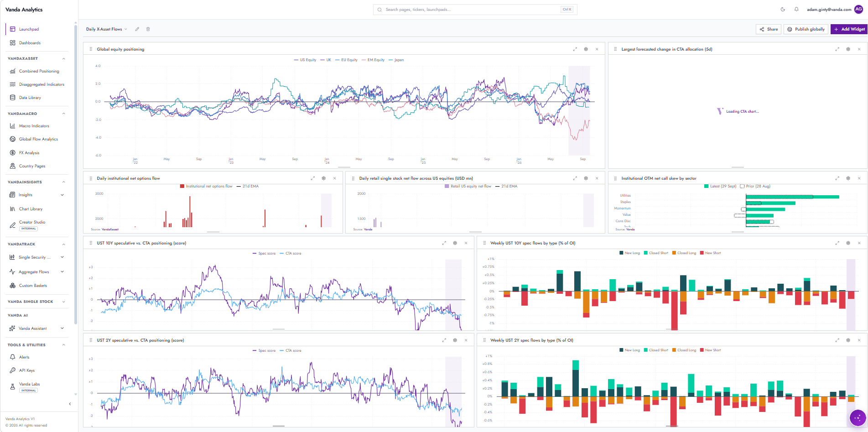The image size is (868, 432).
Task: Click Publish globally button
Action: (806, 29)
